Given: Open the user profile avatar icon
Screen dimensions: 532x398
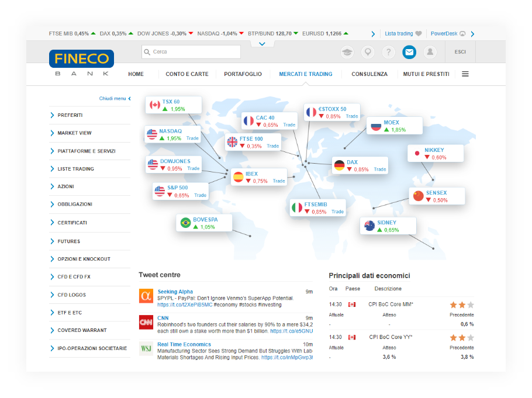Looking at the screenshot, I should pos(430,52).
